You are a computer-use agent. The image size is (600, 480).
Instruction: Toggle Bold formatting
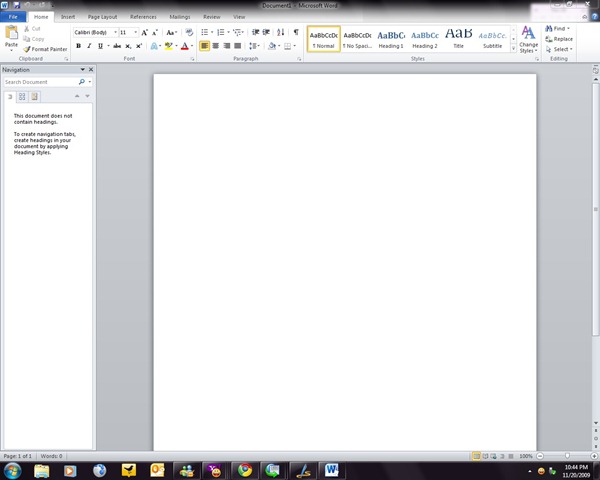coord(78,46)
